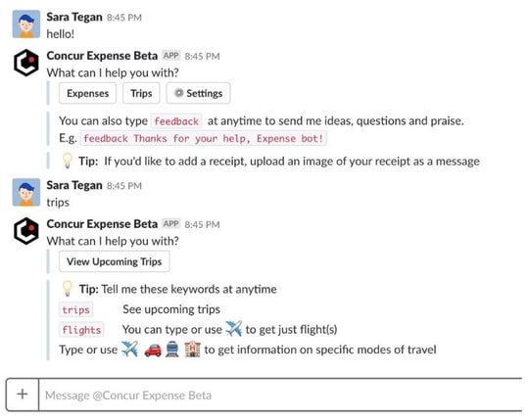This screenshot has height=420, width=529.
Task: Select the Trips button
Action: click(x=141, y=93)
